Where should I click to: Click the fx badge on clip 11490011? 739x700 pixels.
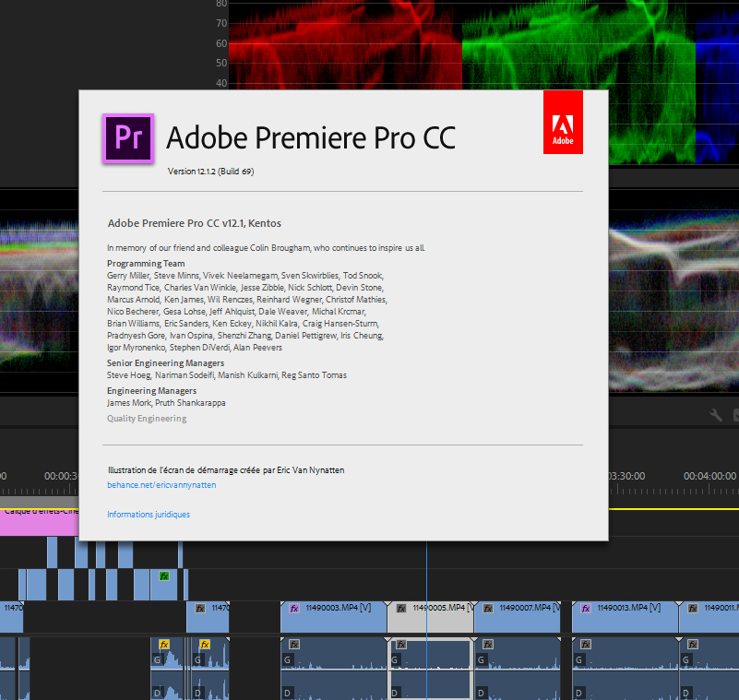pos(692,608)
